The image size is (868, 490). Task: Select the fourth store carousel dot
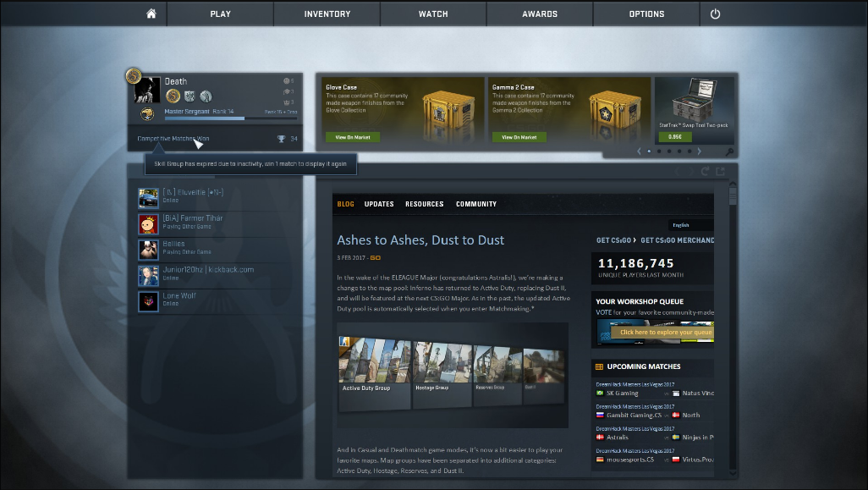(679, 151)
